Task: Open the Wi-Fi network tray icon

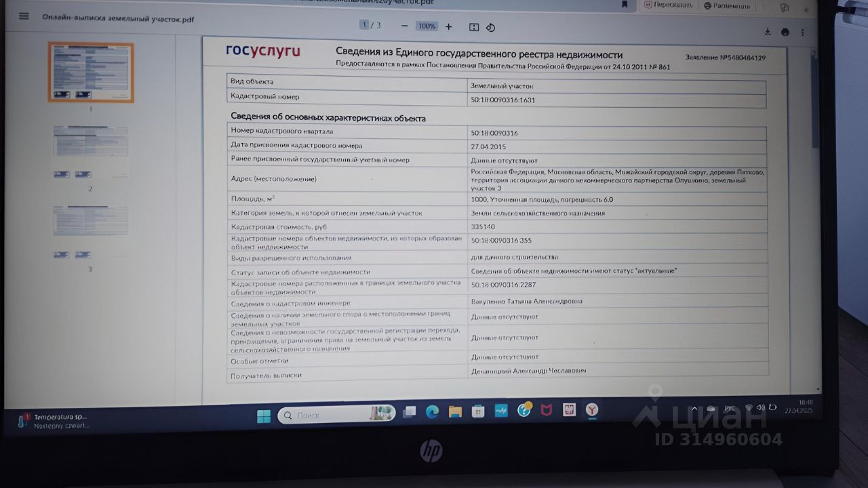Action: click(749, 407)
